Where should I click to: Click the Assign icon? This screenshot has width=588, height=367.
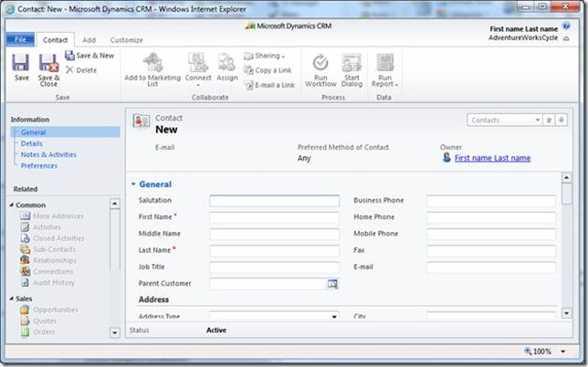[227, 63]
